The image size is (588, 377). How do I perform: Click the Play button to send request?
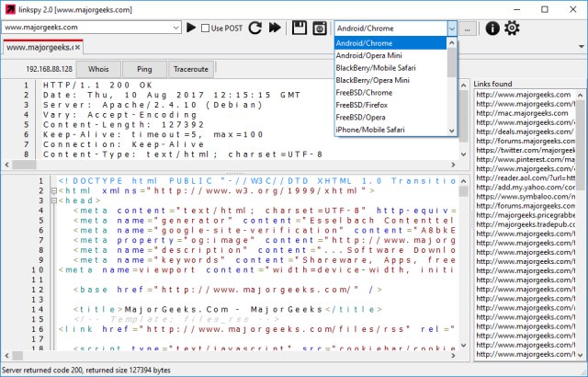pos(191,29)
